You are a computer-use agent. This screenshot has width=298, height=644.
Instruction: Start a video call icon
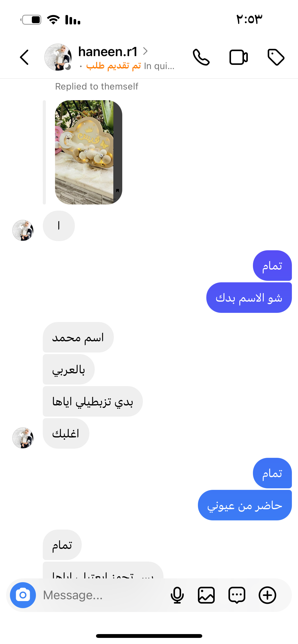click(x=239, y=57)
